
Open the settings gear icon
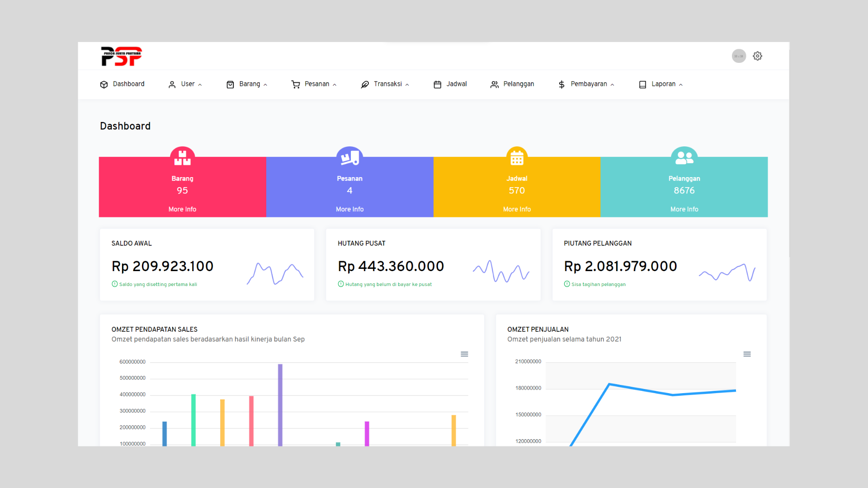pos(757,56)
